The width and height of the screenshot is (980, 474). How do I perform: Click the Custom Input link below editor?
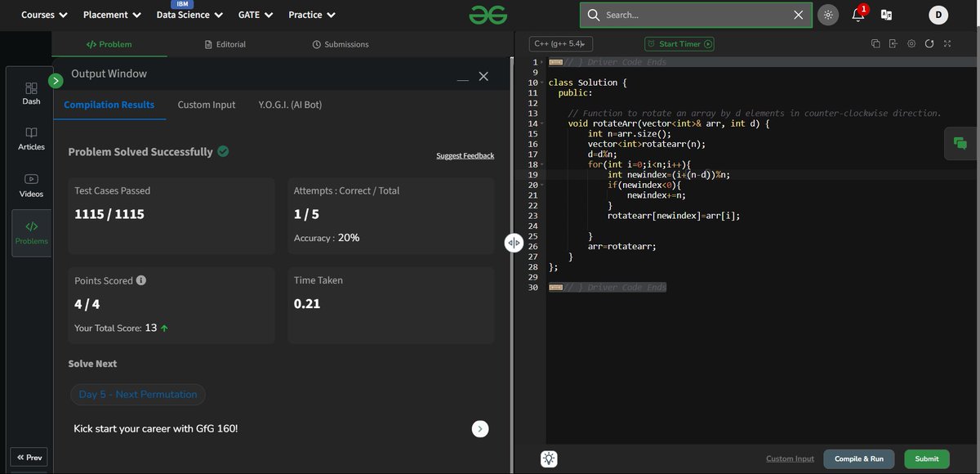coord(790,458)
